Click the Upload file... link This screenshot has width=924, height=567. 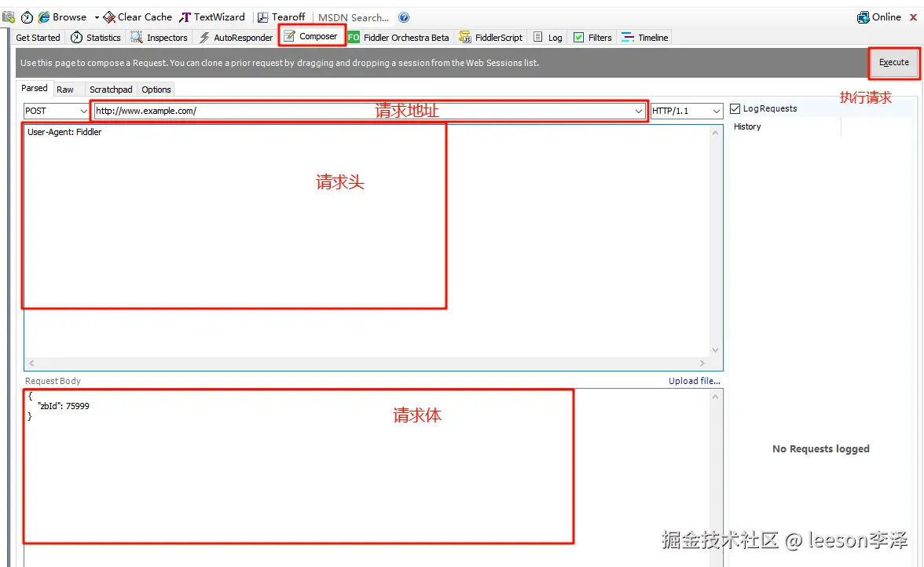point(695,381)
